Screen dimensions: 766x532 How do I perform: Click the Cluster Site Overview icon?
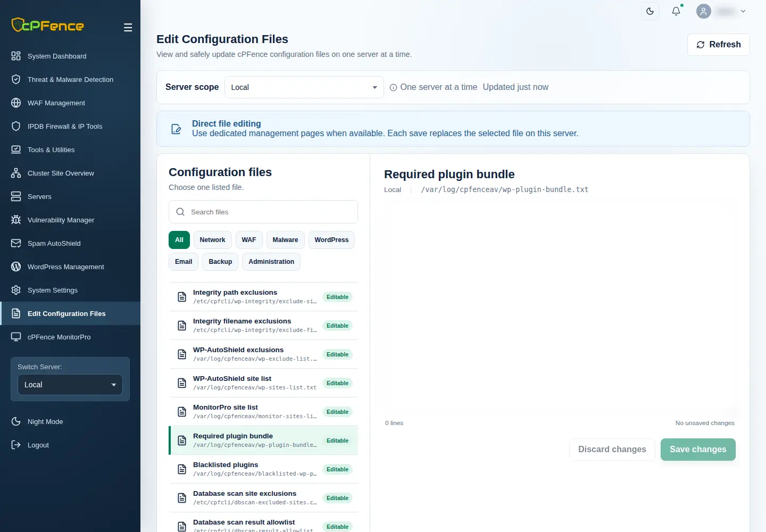tap(16, 173)
